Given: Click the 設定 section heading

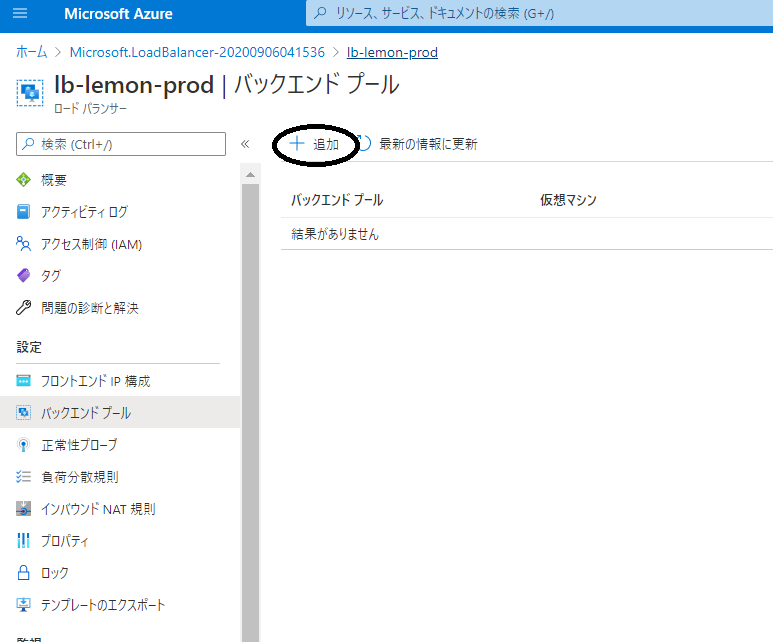Looking at the screenshot, I should tap(29, 347).
